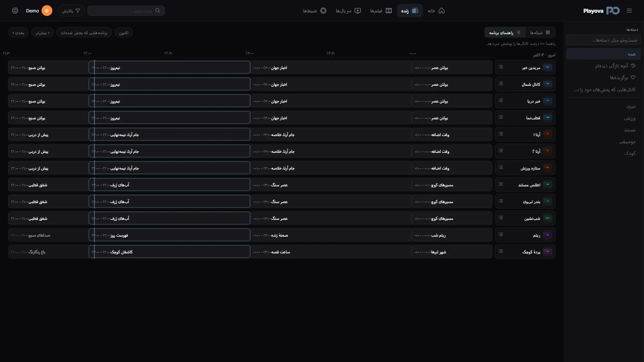The image size is (644, 362).
Task: Select the همه all category
Action: pyautogui.click(x=603, y=54)
